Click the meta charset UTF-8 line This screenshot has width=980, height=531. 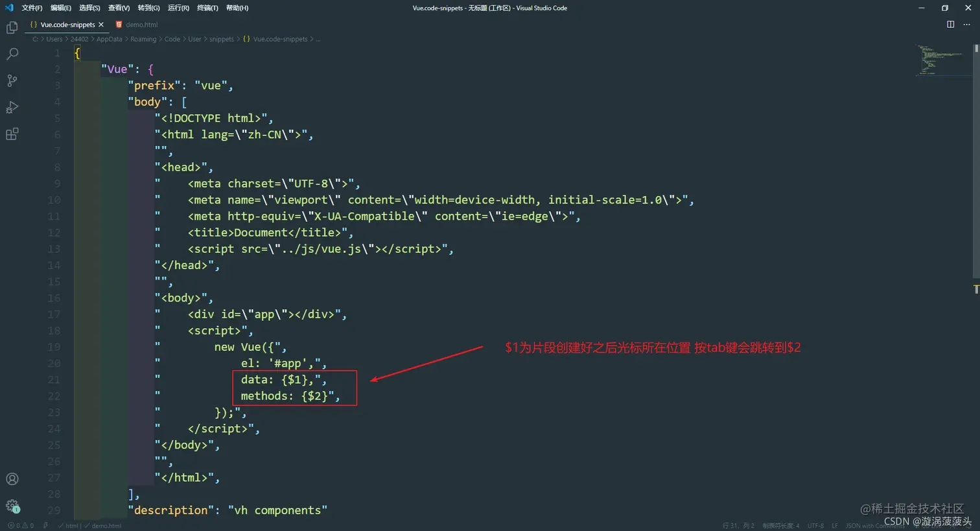257,183
